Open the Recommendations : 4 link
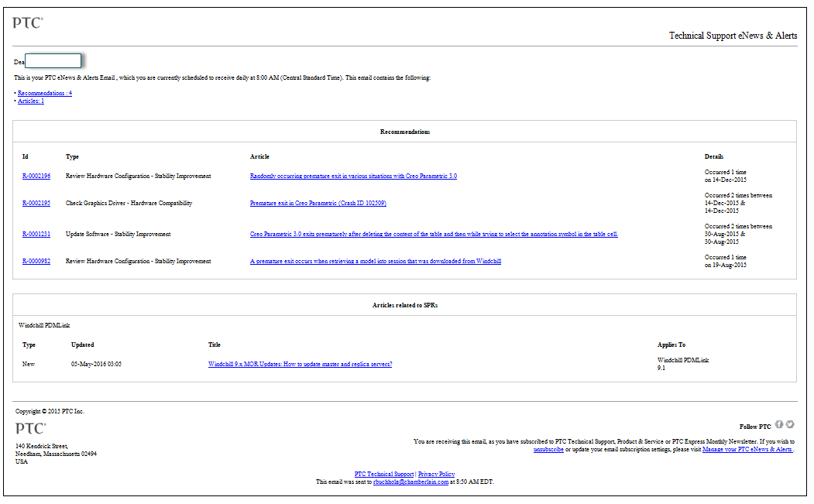 pos(45,93)
